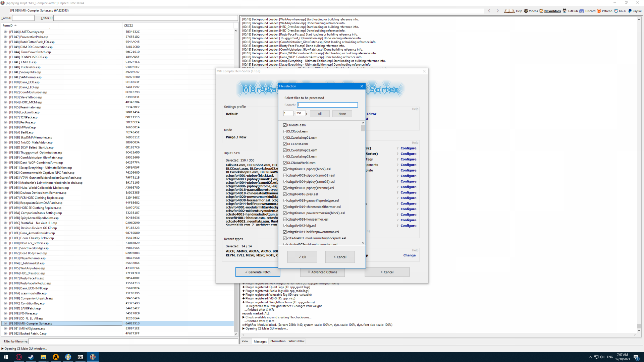Switch to the Information tab
644x362 pixels.
277,341
